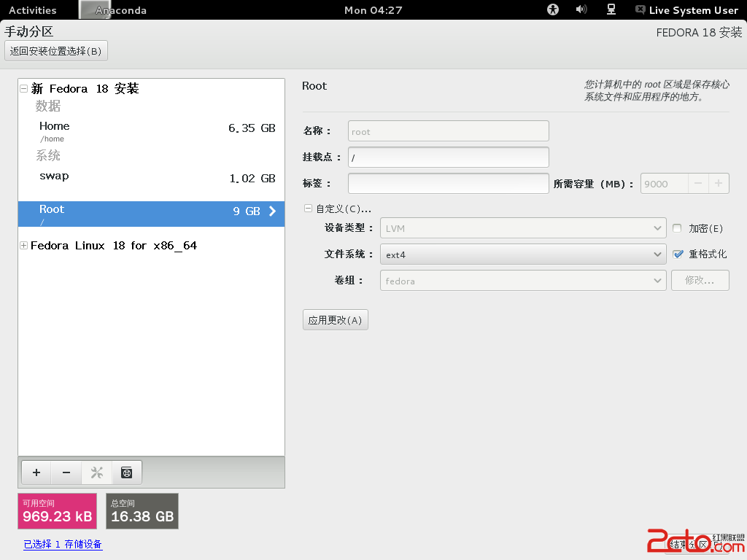Click the add mount point plus icon
This screenshot has height=560, width=747.
pos(36,472)
